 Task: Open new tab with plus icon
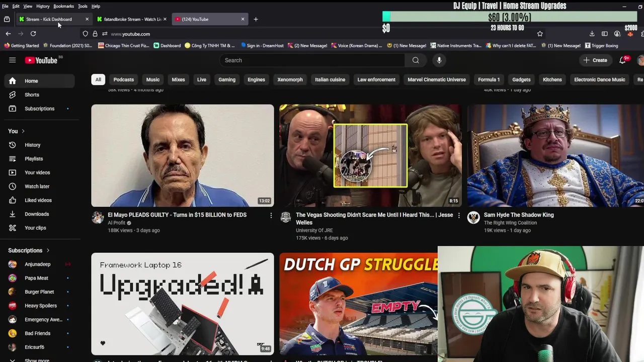point(256,19)
